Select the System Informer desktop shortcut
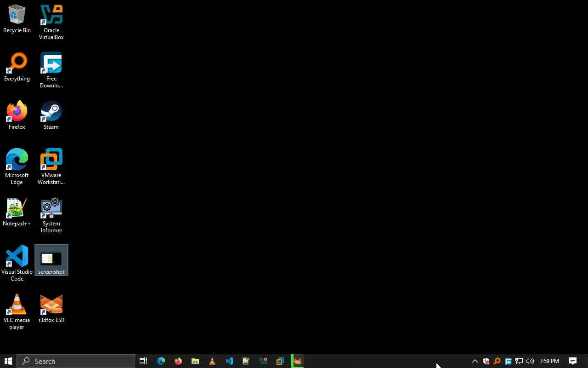Viewport: 588px width, 368px height. click(51, 215)
